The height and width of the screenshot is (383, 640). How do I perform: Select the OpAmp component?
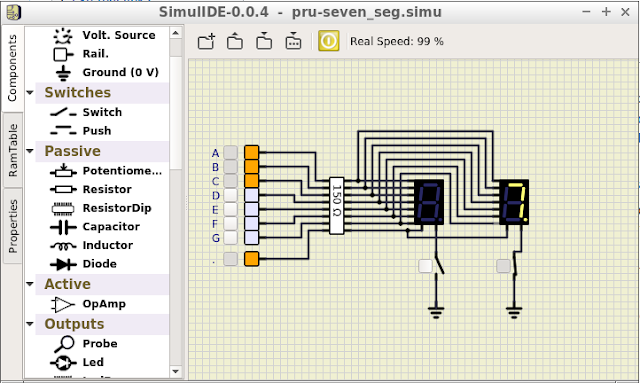coord(88,304)
